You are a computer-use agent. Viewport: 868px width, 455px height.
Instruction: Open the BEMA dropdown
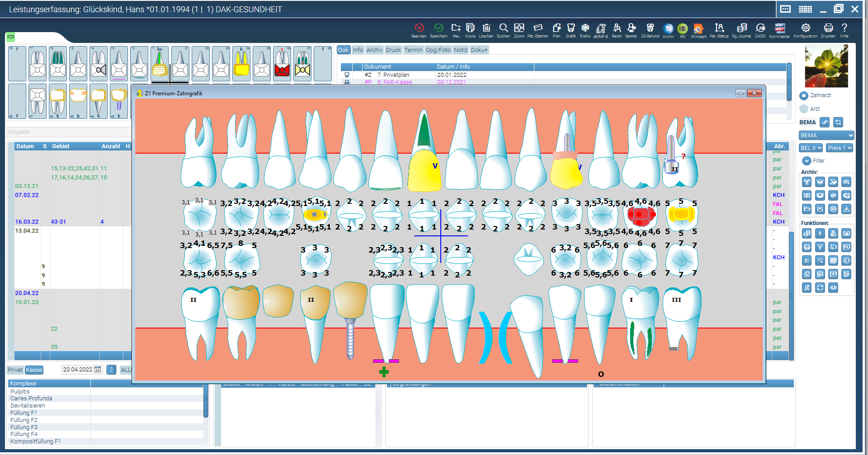[826, 135]
